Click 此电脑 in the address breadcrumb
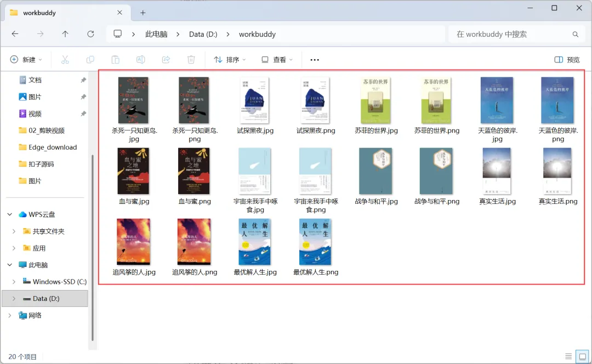 [x=156, y=35]
